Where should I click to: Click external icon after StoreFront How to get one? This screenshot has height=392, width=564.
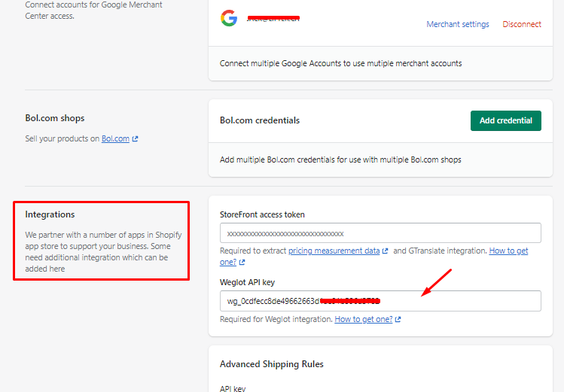tap(242, 263)
